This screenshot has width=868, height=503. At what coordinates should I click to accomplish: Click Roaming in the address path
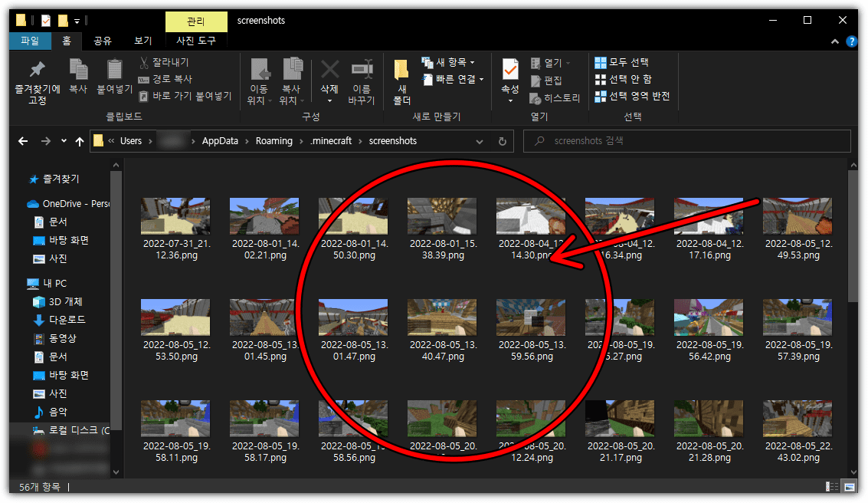tap(274, 141)
